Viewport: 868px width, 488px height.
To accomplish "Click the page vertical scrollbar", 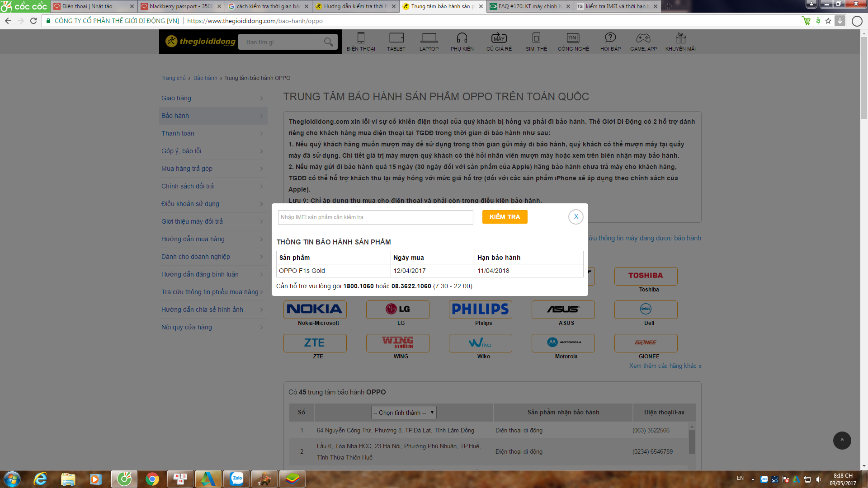I will [864, 78].
